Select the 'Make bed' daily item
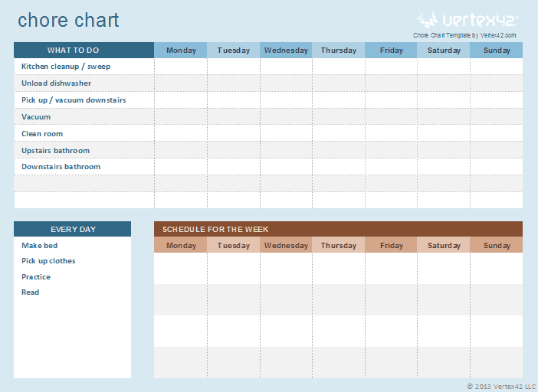 tap(39, 245)
